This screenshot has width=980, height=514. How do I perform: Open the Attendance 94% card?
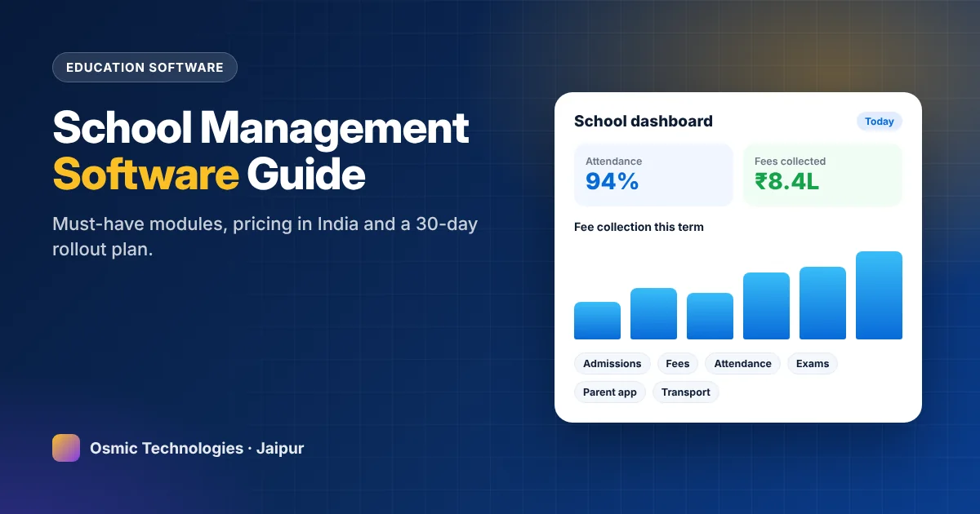pos(653,175)
